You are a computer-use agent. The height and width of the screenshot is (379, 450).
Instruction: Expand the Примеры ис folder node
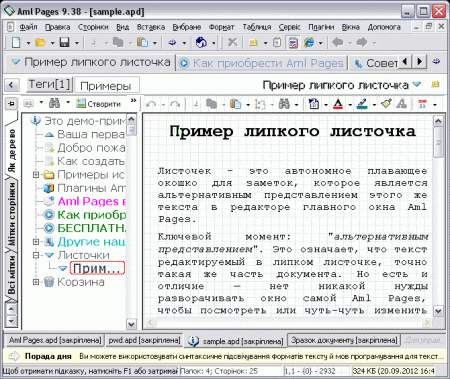click(x=36, y=175)
